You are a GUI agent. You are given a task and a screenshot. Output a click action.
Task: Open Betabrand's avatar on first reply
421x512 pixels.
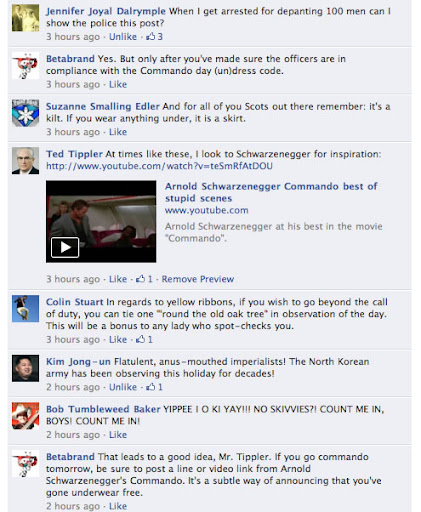pos(25,66)
